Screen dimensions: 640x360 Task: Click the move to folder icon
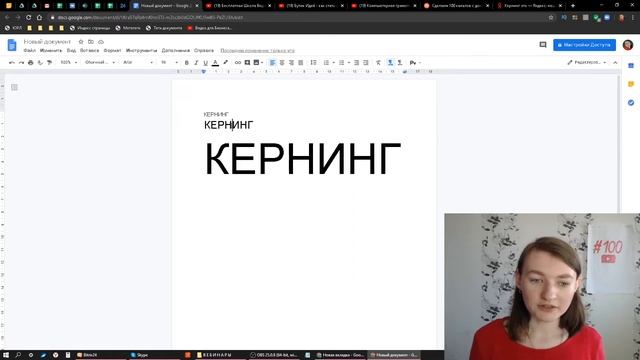91,42
